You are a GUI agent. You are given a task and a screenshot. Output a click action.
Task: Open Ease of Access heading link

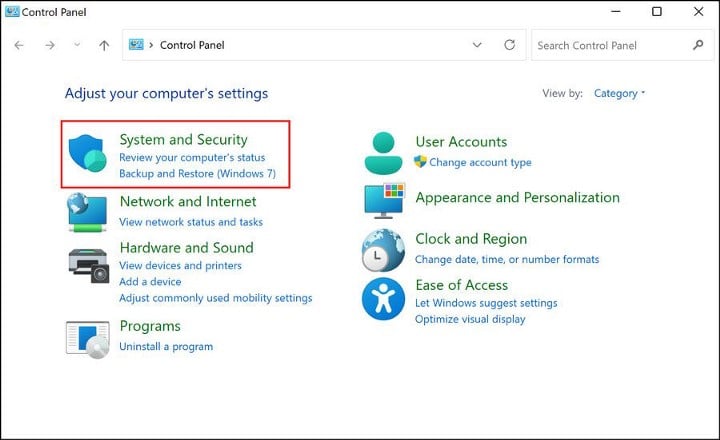461,285
